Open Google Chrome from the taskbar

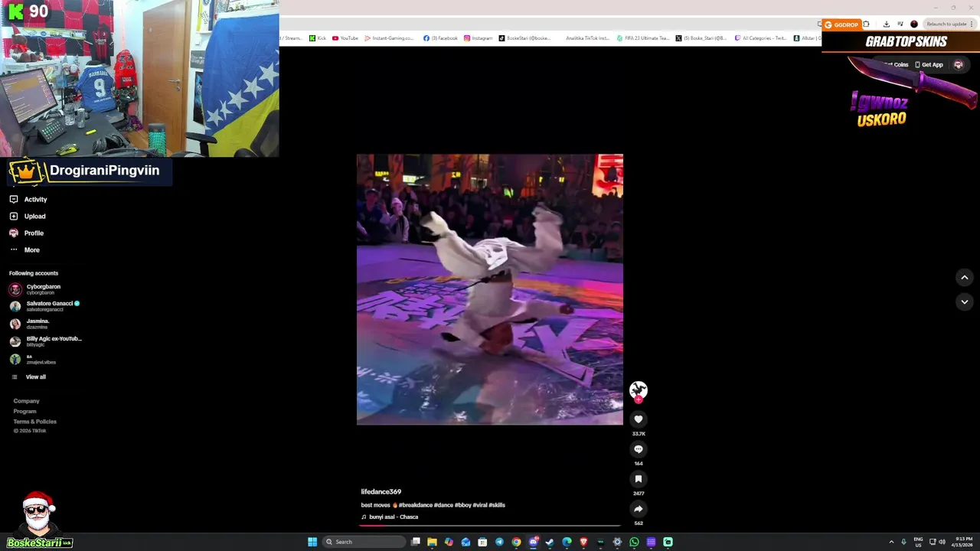[x=516, y=542]
